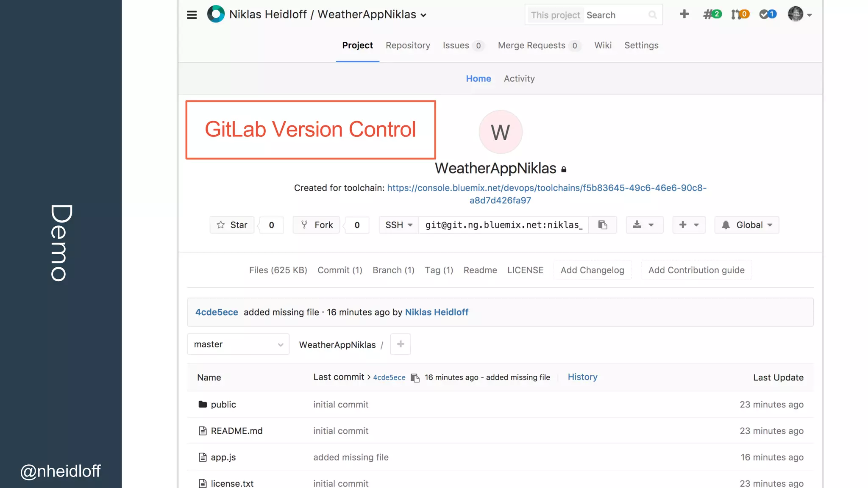
Task: Open the SSH protocol dropdown
Action: tap(399, 225)
